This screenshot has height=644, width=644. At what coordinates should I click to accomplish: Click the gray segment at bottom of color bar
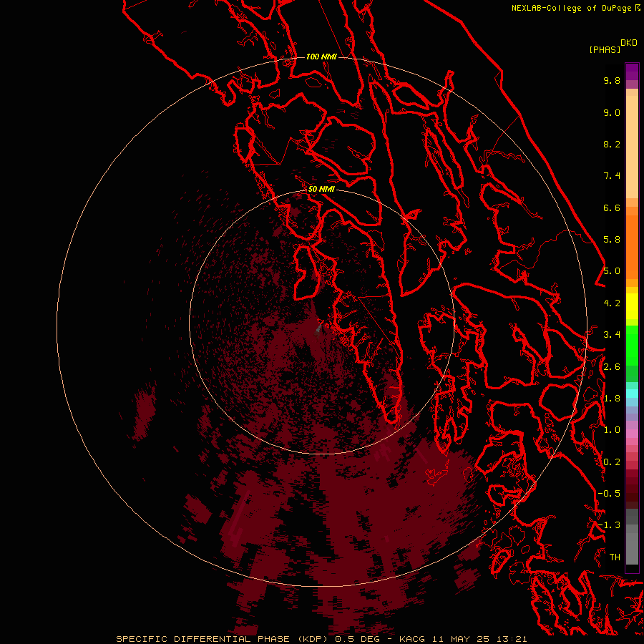[x=632, y=538]
